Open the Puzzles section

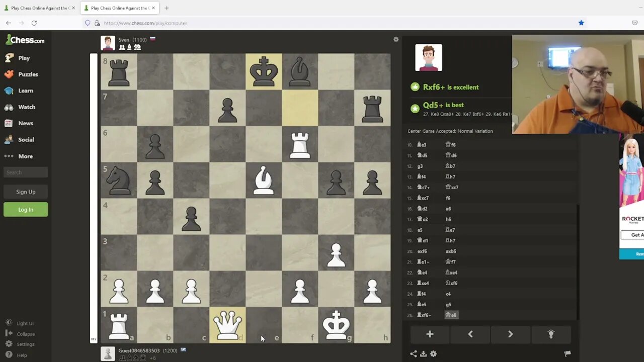(21, 74)
